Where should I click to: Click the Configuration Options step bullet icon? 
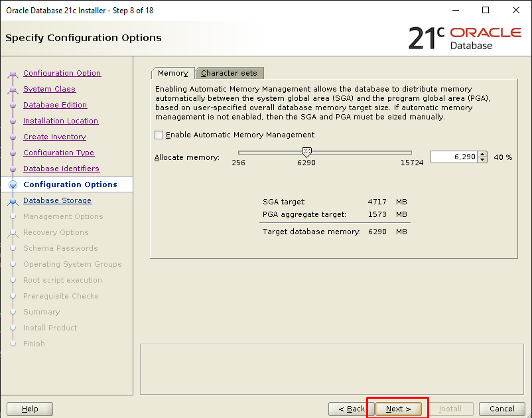pos(13,184)
